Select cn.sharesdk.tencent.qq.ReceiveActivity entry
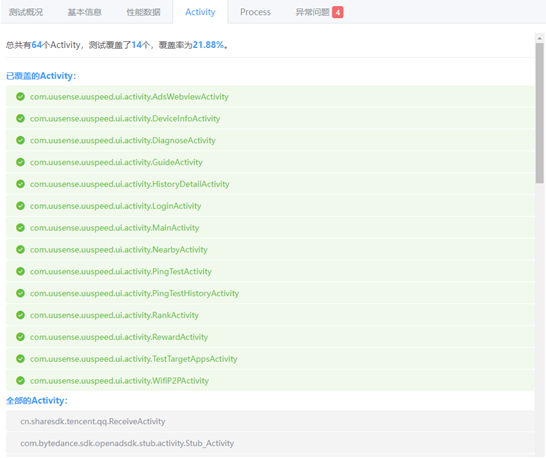This screenshot has height=458, width=546. (x=270, y=421)
